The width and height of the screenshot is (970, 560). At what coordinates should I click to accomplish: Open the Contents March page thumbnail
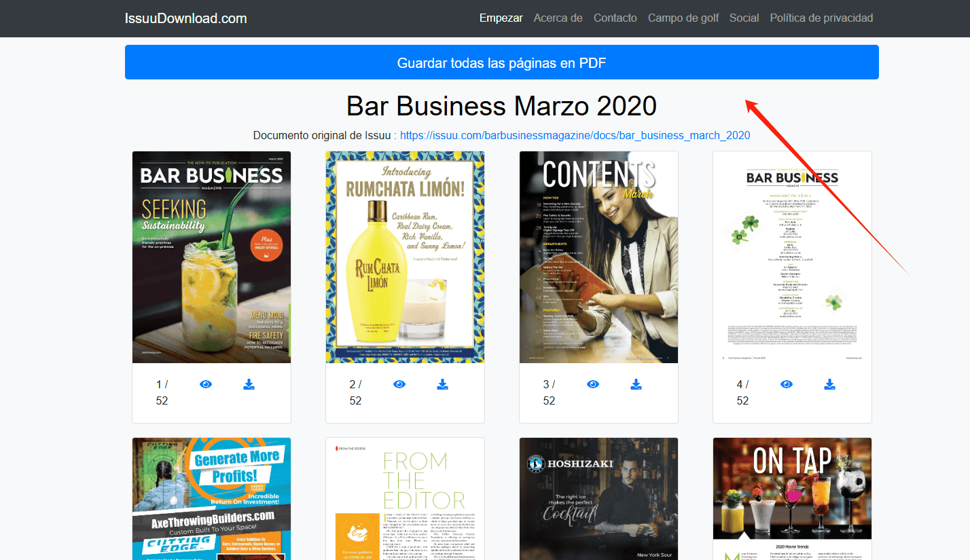(598, 257)
